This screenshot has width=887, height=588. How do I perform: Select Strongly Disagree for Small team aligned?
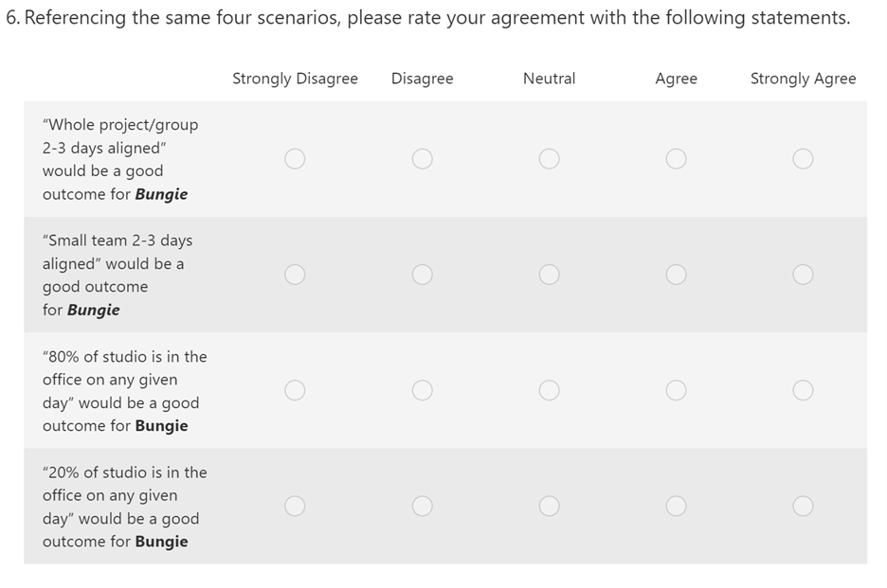tap(295, 275)
